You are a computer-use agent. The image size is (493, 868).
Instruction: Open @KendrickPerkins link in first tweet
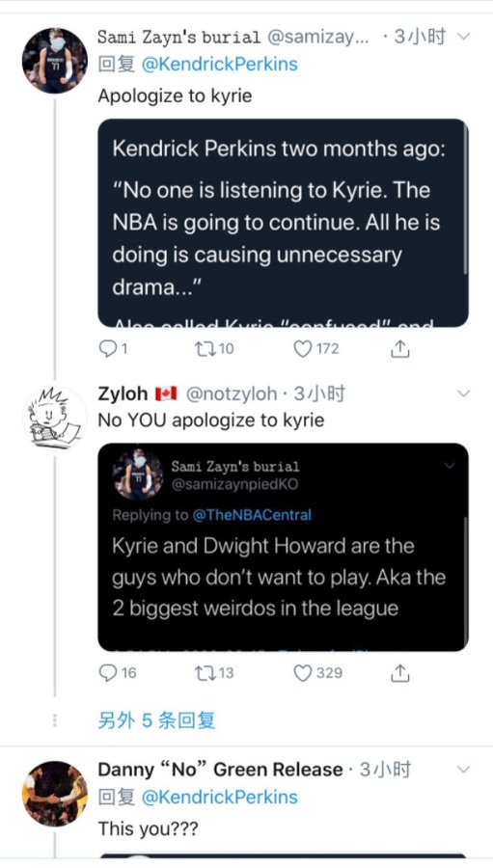coord(219,65)
